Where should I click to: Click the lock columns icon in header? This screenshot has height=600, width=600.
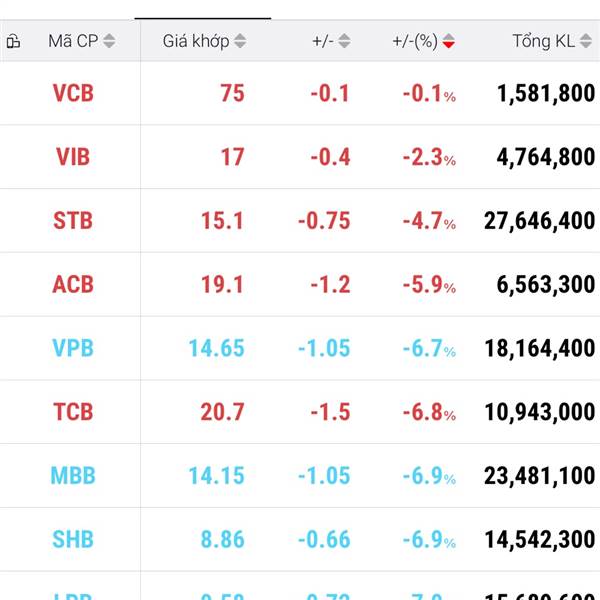13,41
